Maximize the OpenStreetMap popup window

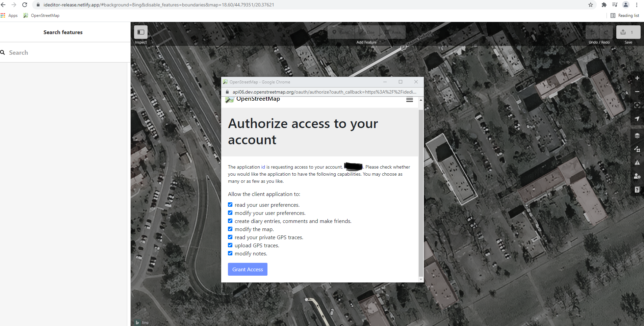tap(401, 82)
